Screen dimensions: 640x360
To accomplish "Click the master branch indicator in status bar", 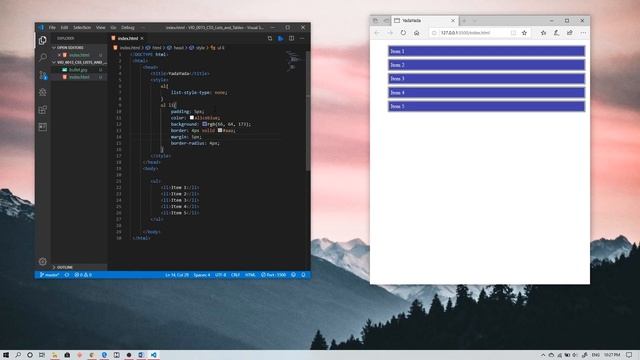I will pyautogui.click(x=49, y=275).
